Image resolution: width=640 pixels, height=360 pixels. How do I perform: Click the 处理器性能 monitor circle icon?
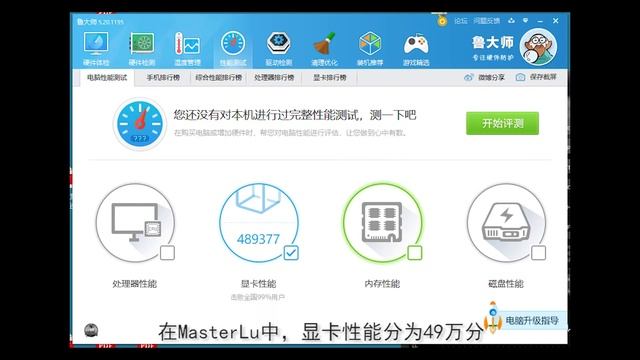[136, 223]
